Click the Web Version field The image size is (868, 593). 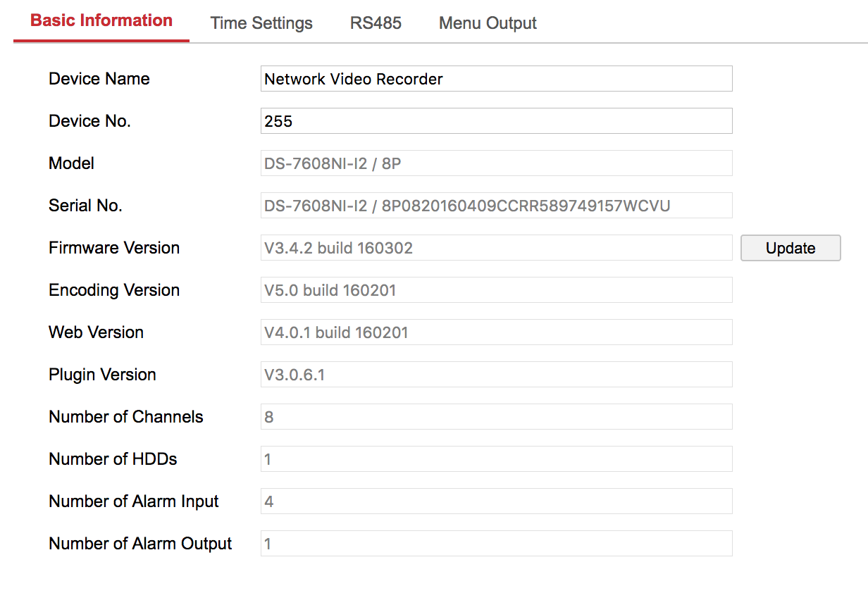click(496, 332)
